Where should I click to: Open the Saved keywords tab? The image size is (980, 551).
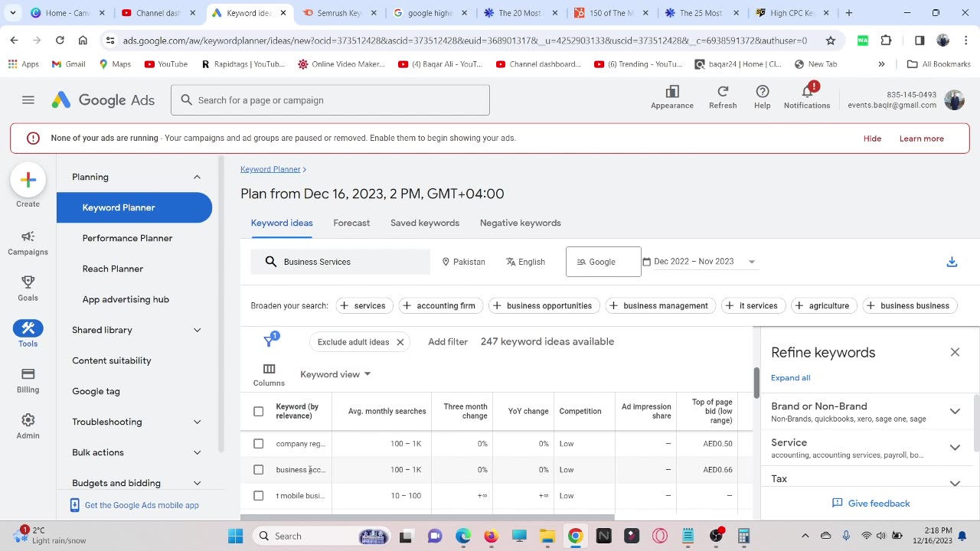click(425, 223)
